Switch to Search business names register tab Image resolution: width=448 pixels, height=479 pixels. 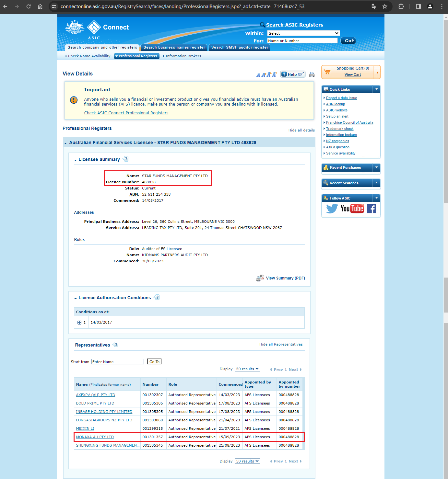(x=174, y=48)
